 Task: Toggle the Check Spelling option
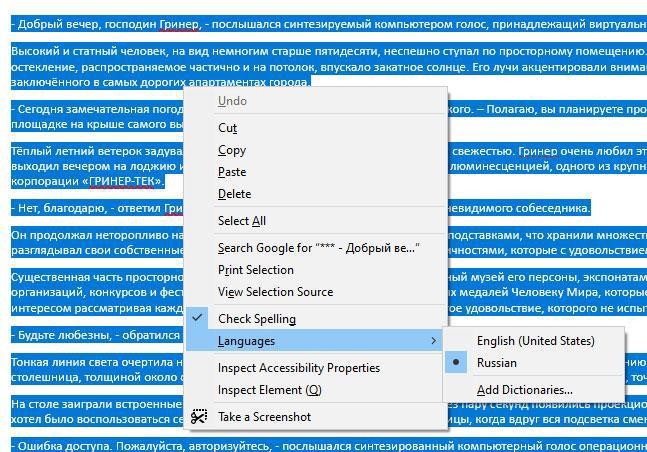pyautogui.click(x=256, y=319)
